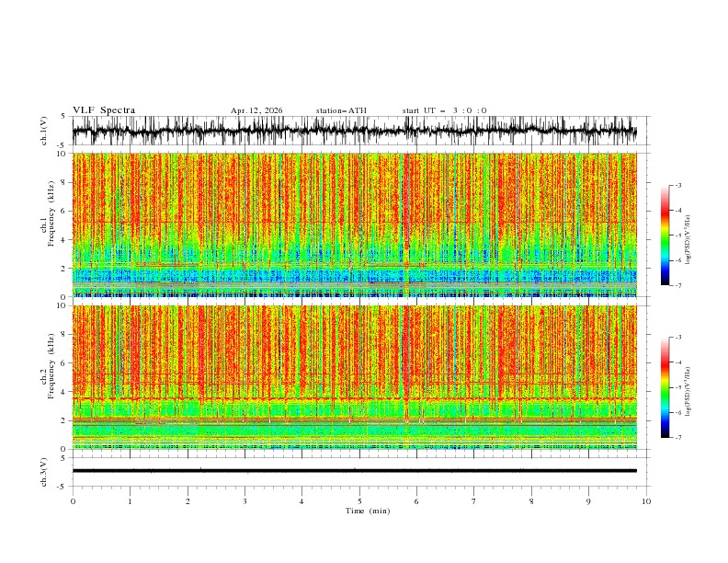Viewport: 728px width, 563px height.
Task: Click the "6" tick on the time axis
Action: 416,501
